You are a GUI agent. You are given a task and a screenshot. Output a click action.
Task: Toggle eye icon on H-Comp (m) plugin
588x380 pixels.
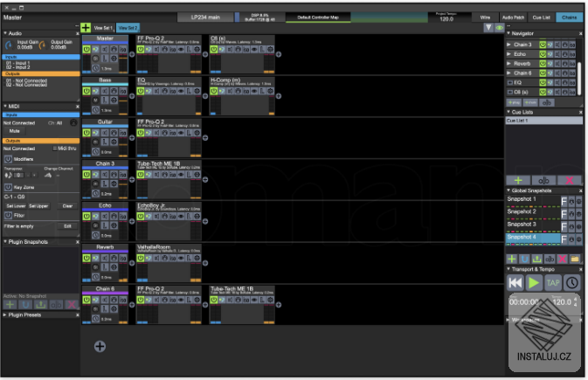point(254,91)
